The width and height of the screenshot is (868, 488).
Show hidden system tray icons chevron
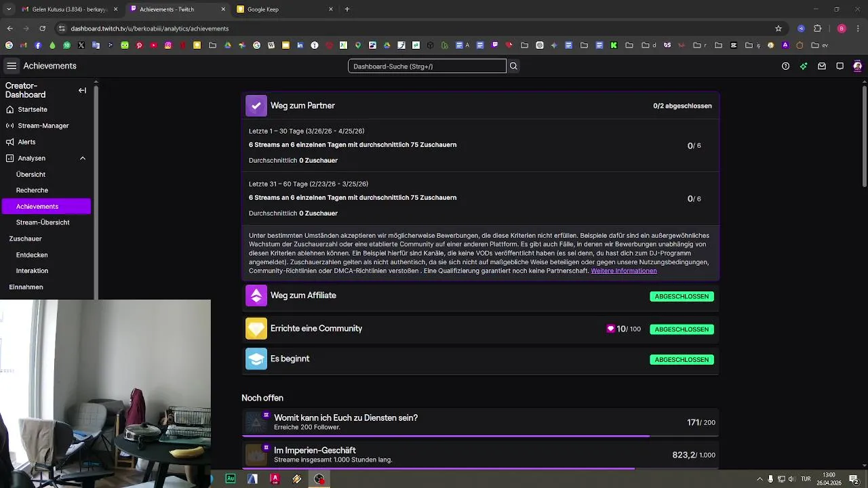(x=759, y=479)
